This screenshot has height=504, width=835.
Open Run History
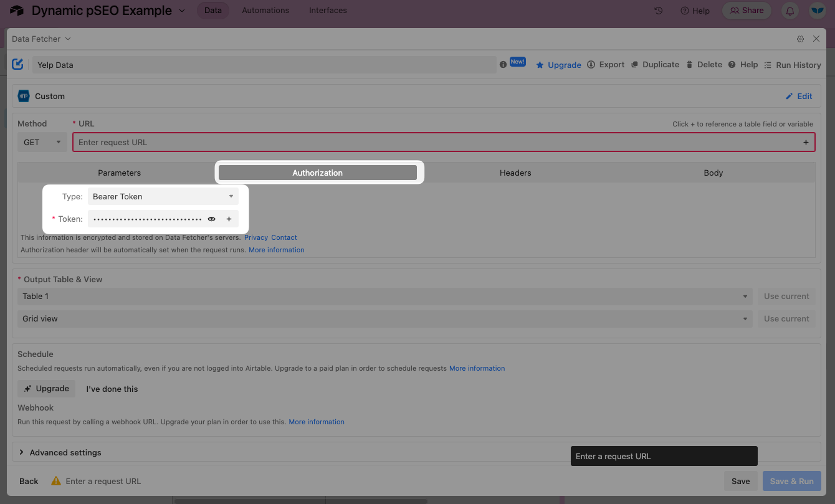tap(793, 65)
